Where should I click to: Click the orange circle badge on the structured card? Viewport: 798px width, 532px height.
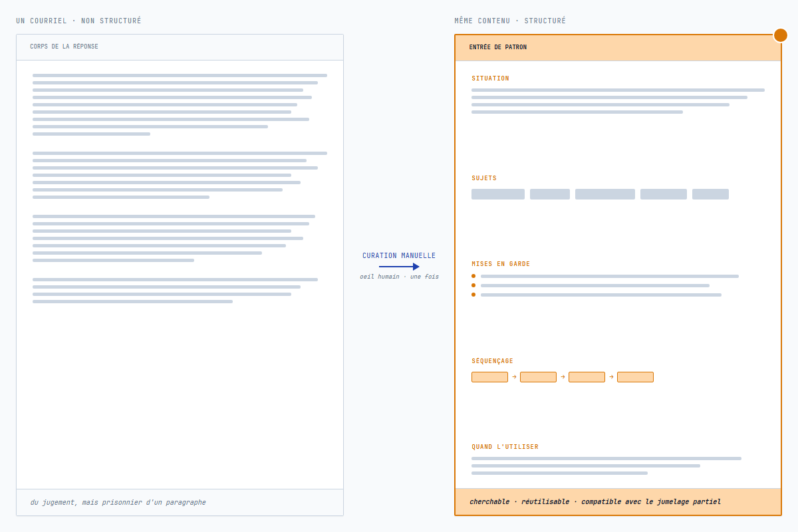point(781,35)
